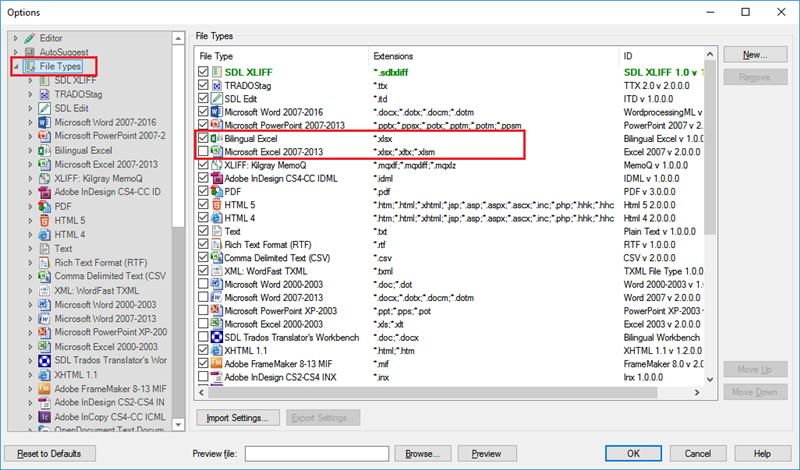Click the file list horizontal scrollbar

pyautogui.click(x=432, y=392)
